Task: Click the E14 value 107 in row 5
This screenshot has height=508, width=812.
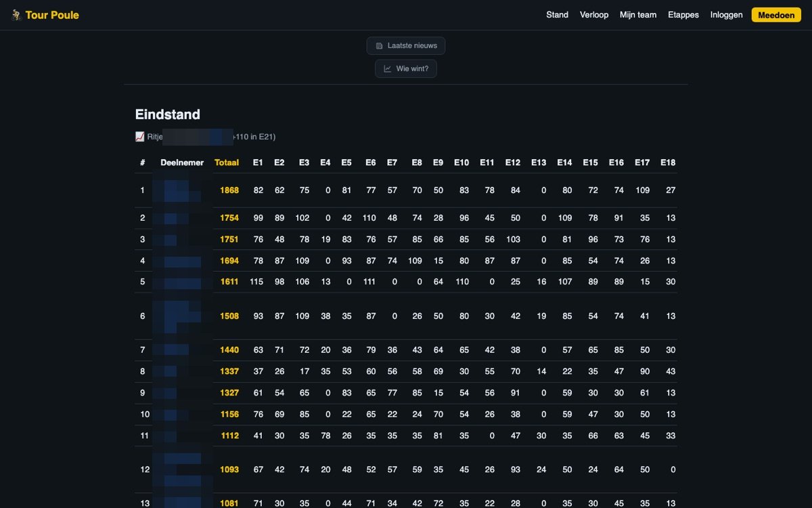Action: click(x=565, y=282)
